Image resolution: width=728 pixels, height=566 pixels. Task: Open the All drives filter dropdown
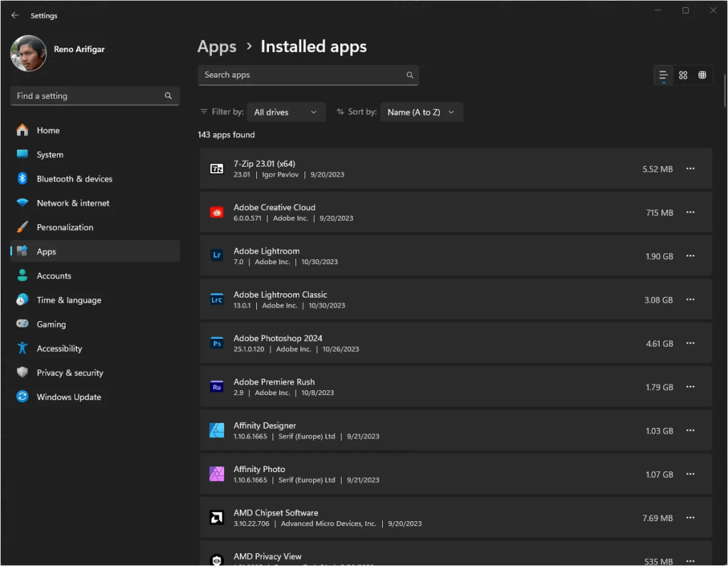pos(285,112)
